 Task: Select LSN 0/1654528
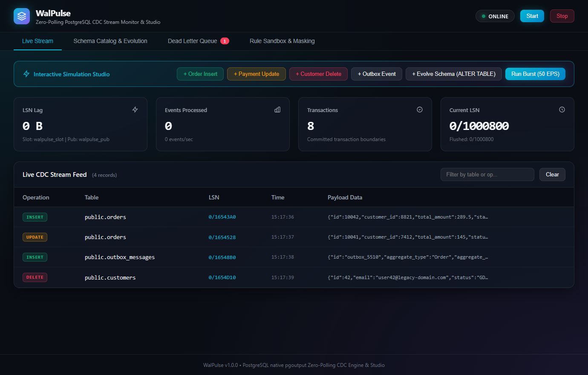point(222,237)
